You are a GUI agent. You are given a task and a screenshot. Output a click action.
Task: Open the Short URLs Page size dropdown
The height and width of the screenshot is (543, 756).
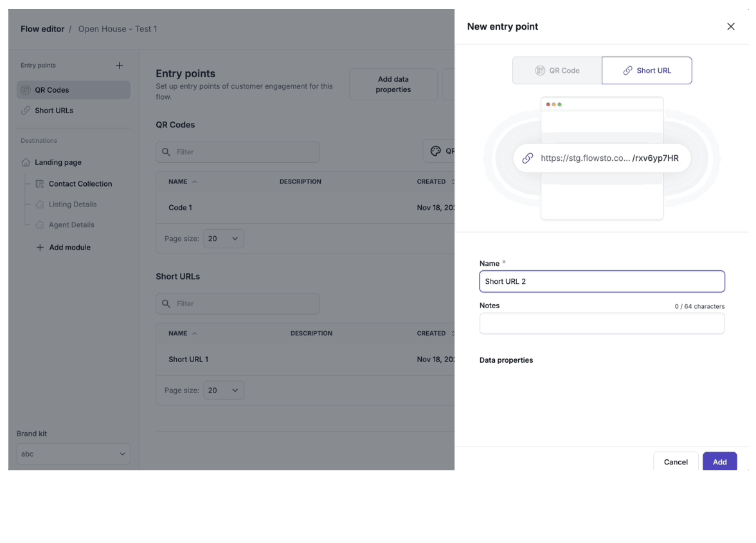point(224,390)
